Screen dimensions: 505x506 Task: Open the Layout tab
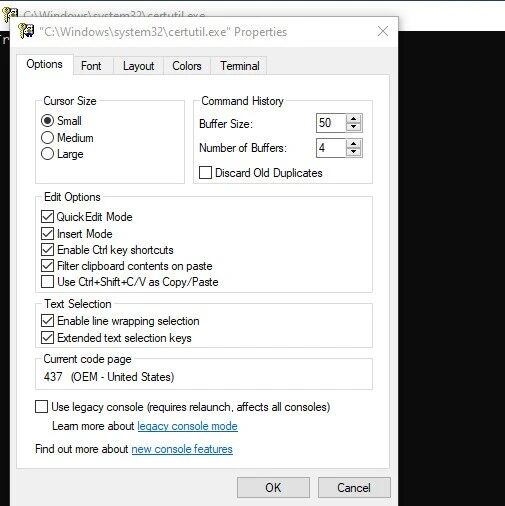138,66
